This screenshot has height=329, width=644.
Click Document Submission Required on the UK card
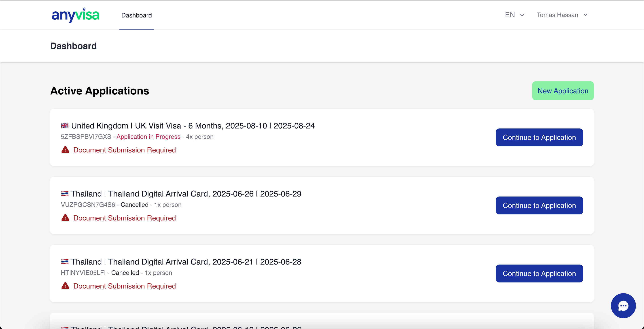125,150
